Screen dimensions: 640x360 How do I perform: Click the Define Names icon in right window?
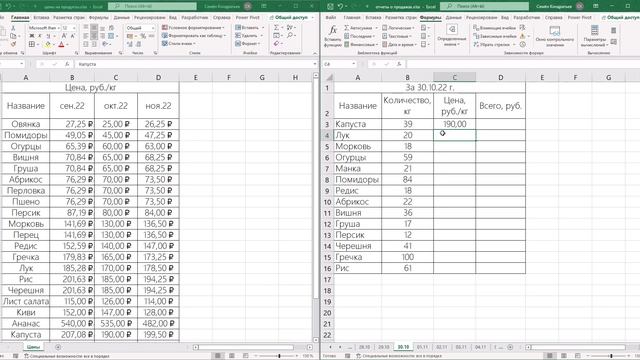[x=451, y=29]
